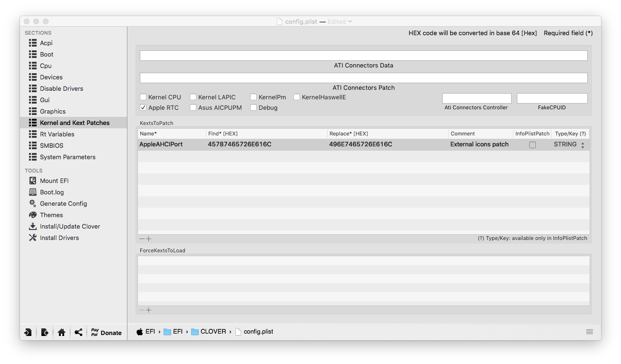Viewport: 621px width, 364px height.
Task: Click the Mount EFI disk icon
Action: pos(33,181)
